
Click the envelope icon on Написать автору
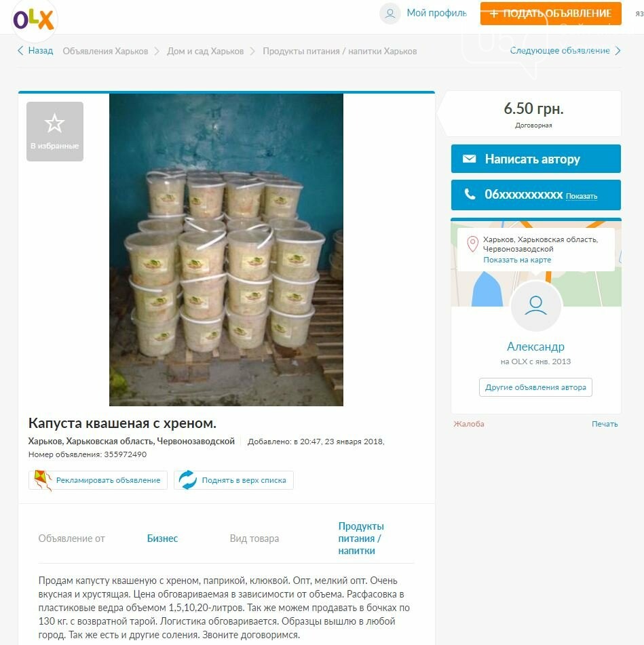tap(469, 159)
